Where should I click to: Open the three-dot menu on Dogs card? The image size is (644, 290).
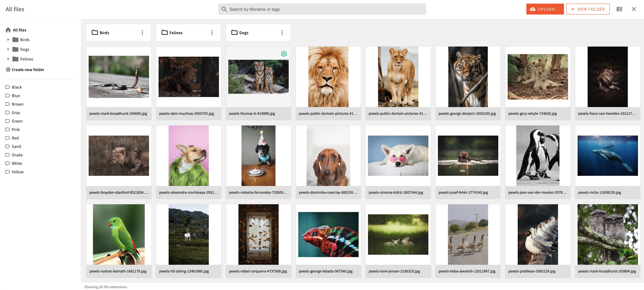(282, 32)
